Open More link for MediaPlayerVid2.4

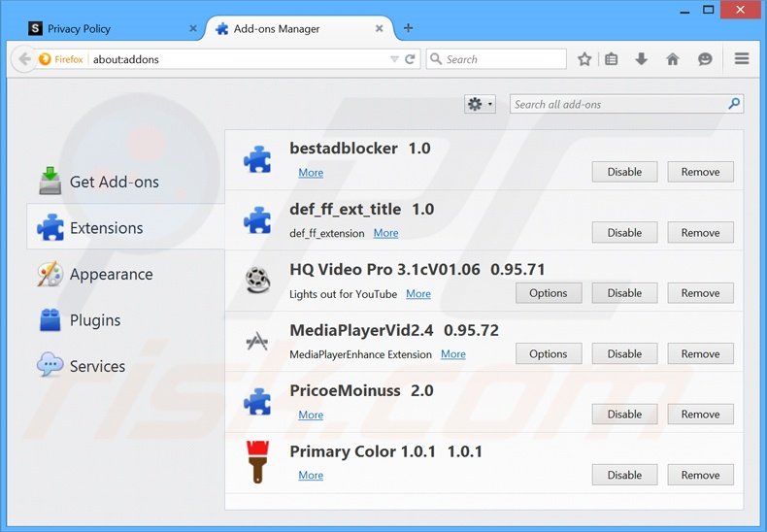pos(453,354)
